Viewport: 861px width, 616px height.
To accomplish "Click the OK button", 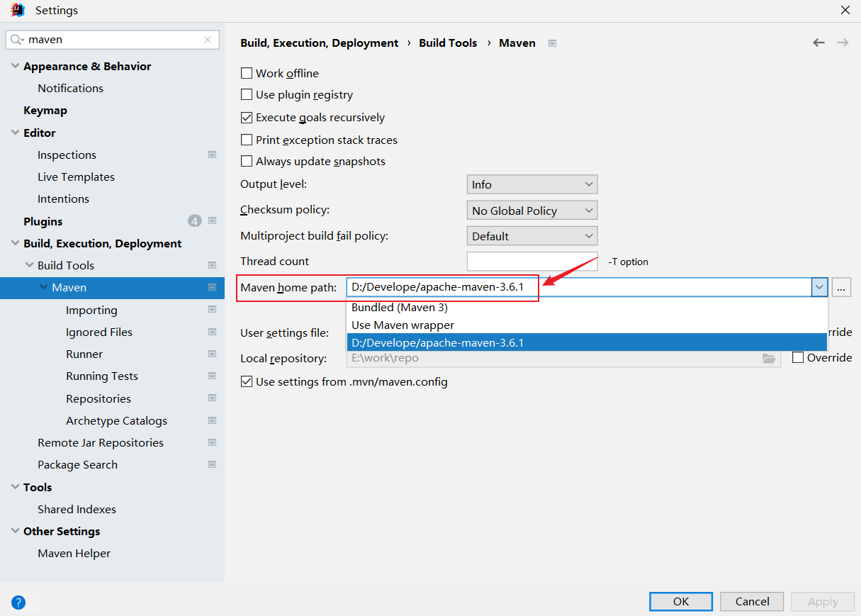I will pos(681,601).
